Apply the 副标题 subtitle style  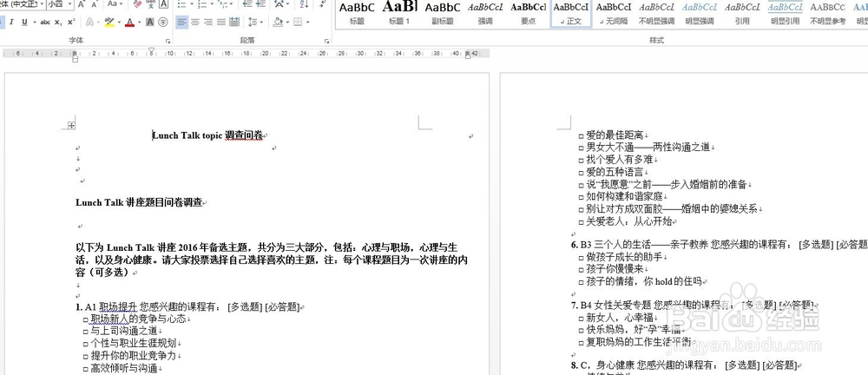(x=443, y=14)
